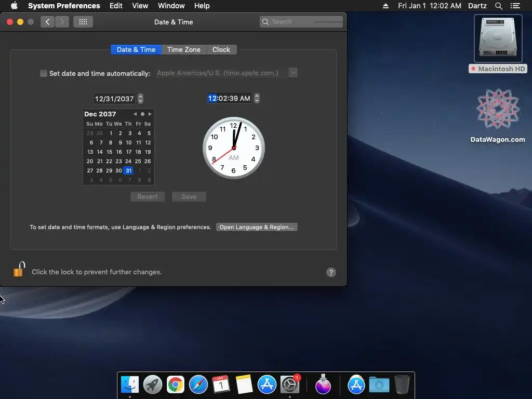Show all preferences grid button
Image resolution: width=532 pixels, height=399 pixels.
click(83, 22)
